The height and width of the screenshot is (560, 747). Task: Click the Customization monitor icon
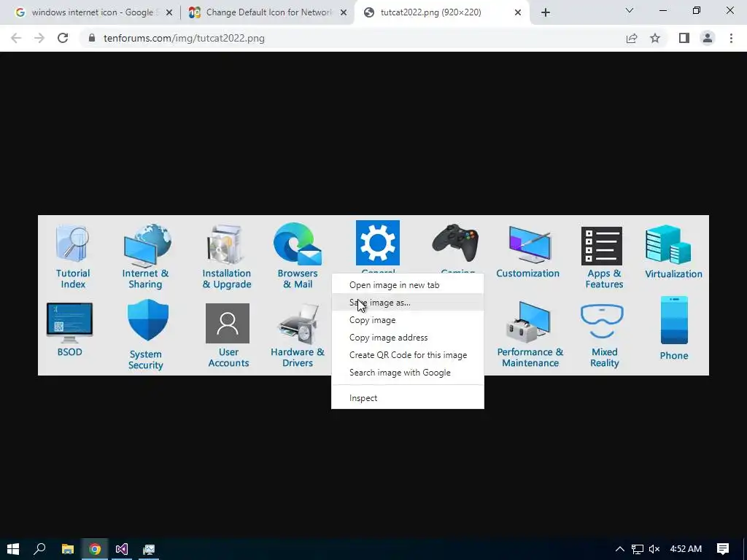530,244
